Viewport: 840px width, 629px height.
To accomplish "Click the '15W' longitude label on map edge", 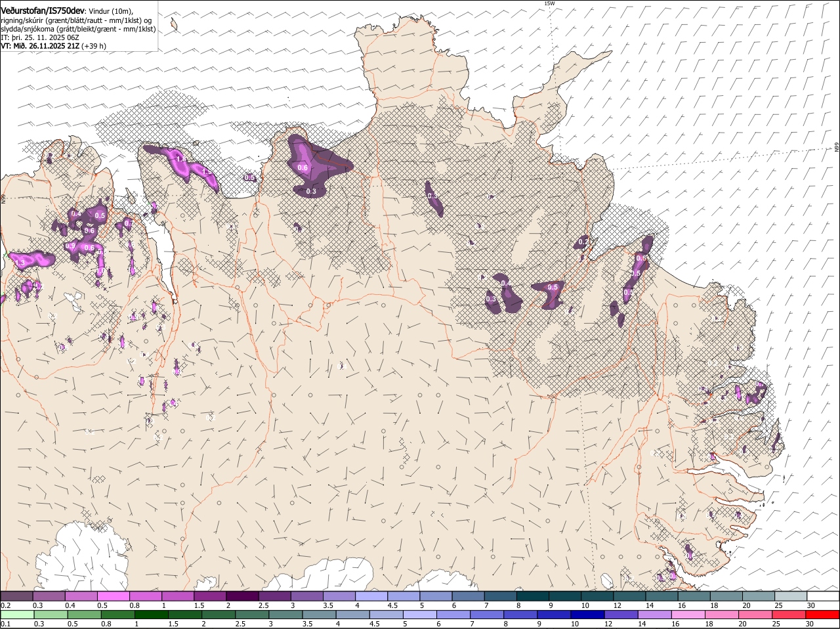I will pyautogui.click(x=549, y=3).
